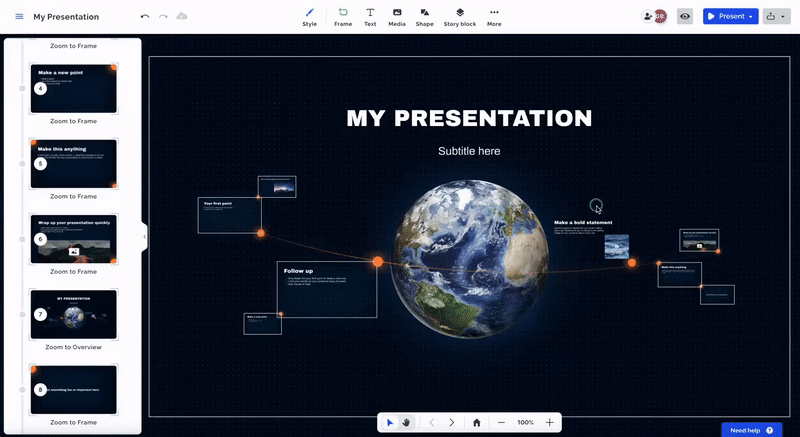Viewport: 800px width, 437px height.
Task: Select the Earth globe image
Action: (469, 258)
